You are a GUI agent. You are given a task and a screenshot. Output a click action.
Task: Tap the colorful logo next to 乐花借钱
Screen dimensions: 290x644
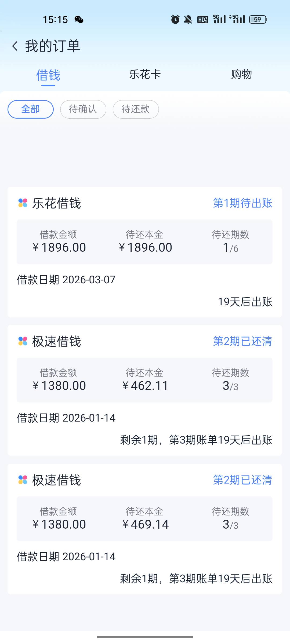(x=23, y=203)
